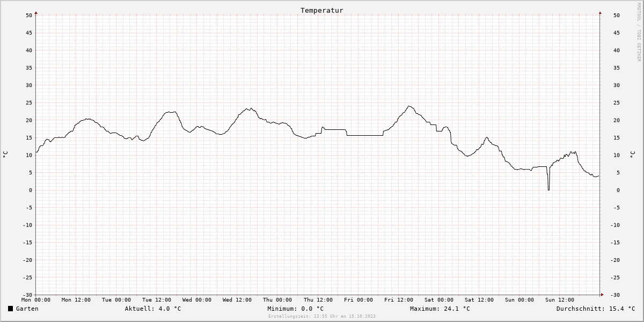Click the "°C" unit label beside the right axis
This screenshot has width=644, height=322.
632,155
